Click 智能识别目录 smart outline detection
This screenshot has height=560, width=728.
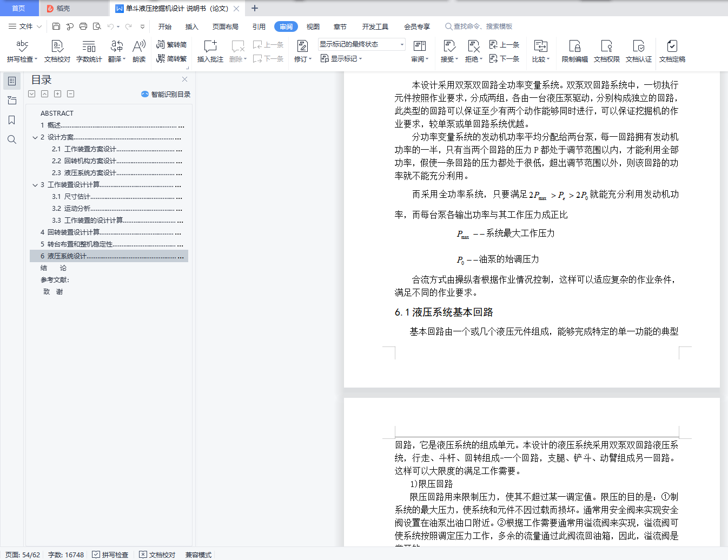tap(166, 94)
